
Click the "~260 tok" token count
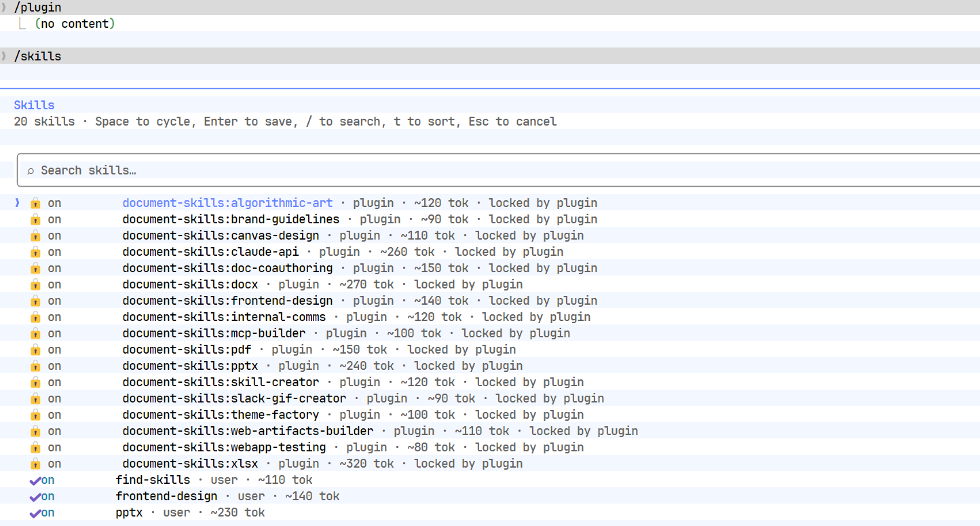click(x=407, y=252)
